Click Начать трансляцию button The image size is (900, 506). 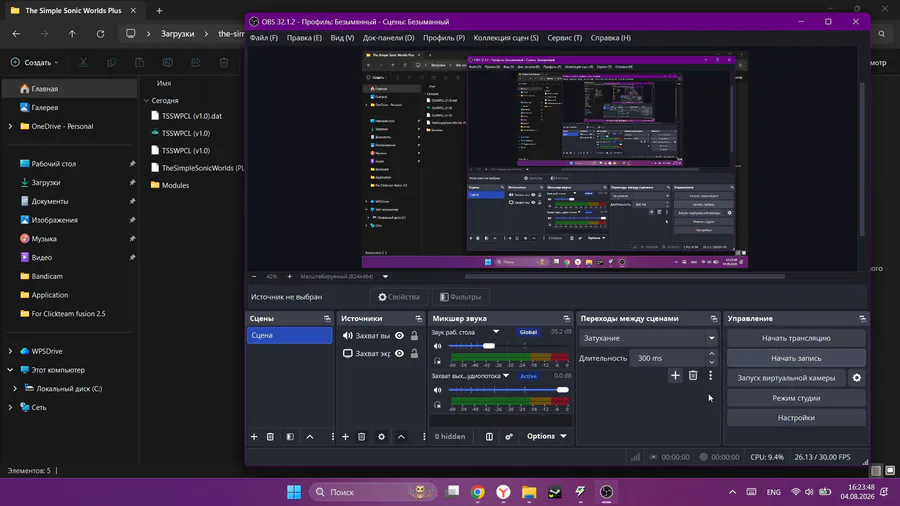[796, 338]
